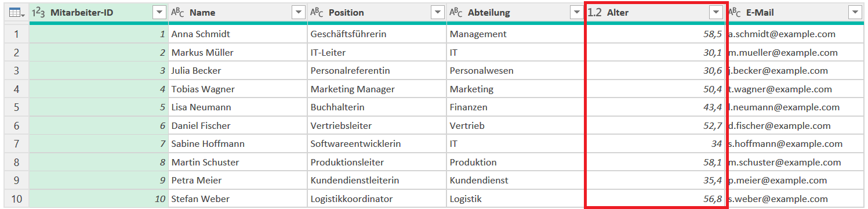This screenshot has width=868, height=209.
Task: Expand the Name column filter dropdown
Action: 298,12
